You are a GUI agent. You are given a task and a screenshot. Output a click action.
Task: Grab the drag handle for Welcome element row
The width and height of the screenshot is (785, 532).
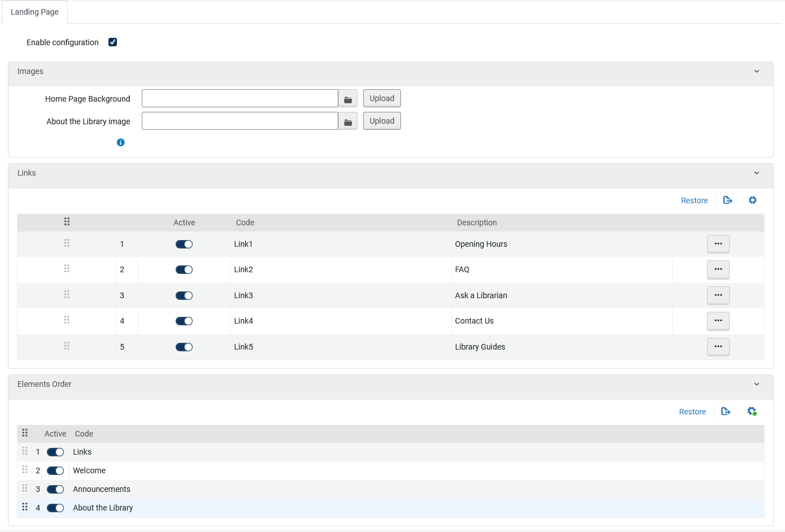[x=25, y=469]
